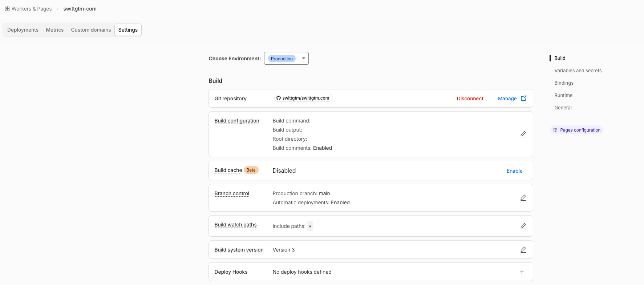Switch to the Metrics tab
This screenshot has height=285, width=644.
55,30
